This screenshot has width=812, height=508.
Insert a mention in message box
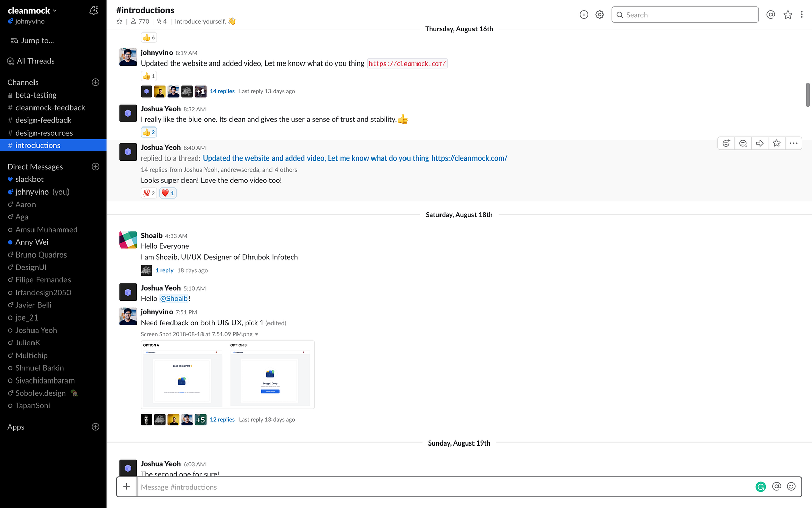pos(776,487)
